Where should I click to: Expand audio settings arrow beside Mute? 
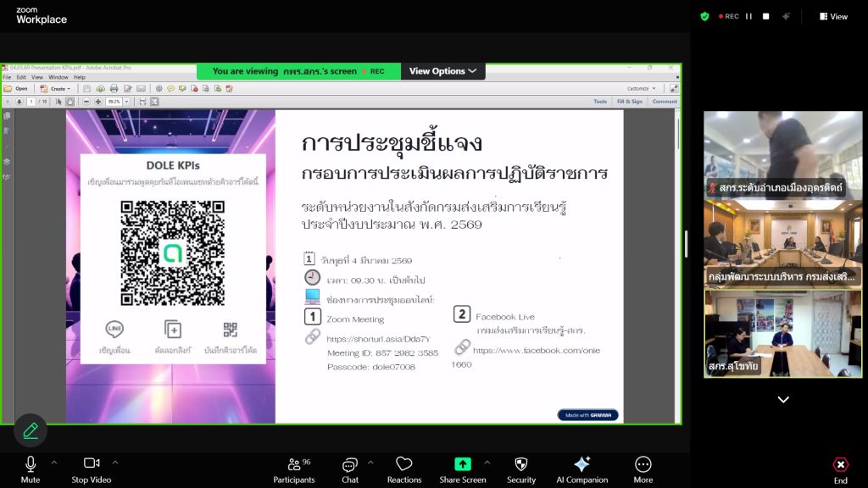click(x=54, y=463)
